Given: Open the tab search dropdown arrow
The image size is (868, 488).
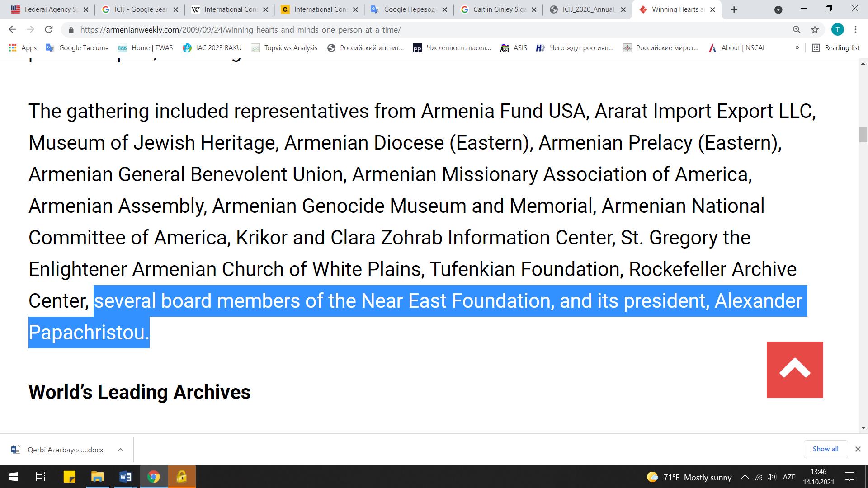Looking at the screenshot, I should tap(778, 9).
